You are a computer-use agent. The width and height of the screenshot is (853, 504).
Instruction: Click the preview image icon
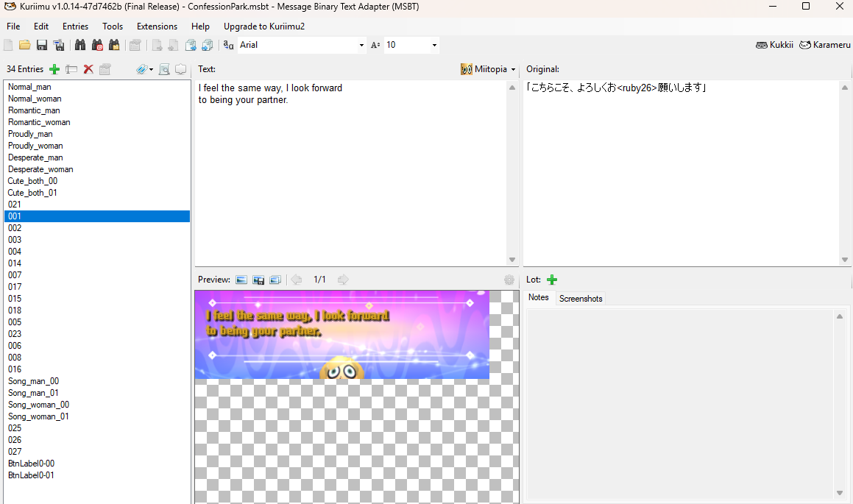(x=241, y=280)
